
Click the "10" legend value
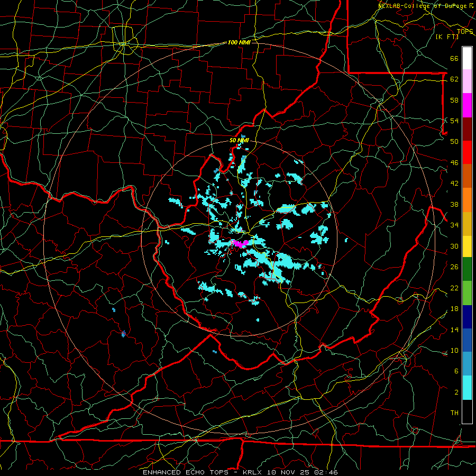point(454,351)
